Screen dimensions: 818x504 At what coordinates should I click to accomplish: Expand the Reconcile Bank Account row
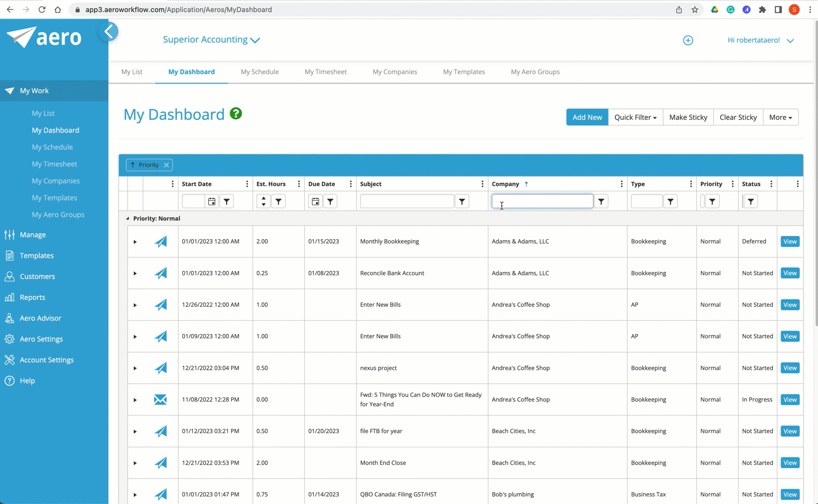(135, 273)
